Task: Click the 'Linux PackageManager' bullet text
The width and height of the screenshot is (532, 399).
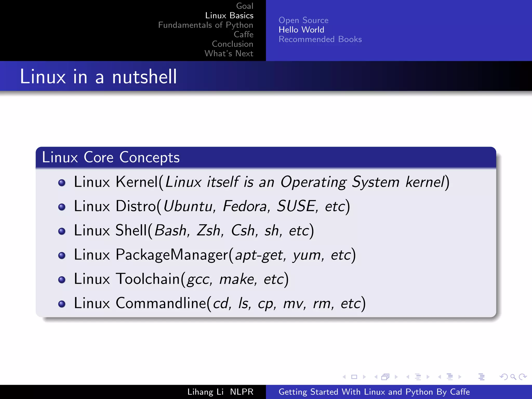Action: click(x=215, y=255)
